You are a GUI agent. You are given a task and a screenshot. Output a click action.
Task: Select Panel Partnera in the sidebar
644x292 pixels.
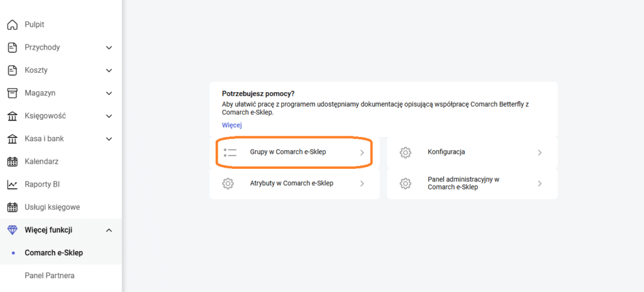(x=50, y=275)
